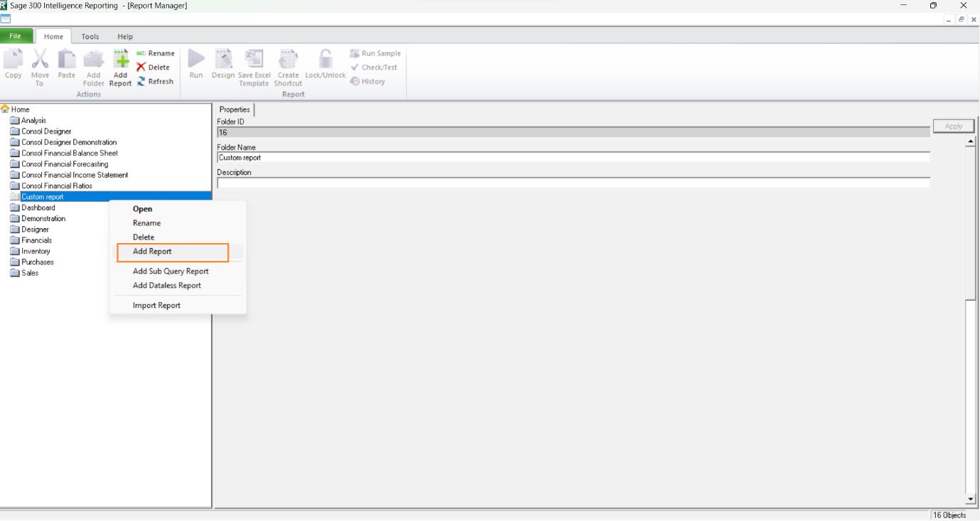
Task: Click the red X Delete ribbon button
Action: coord(153,68)
